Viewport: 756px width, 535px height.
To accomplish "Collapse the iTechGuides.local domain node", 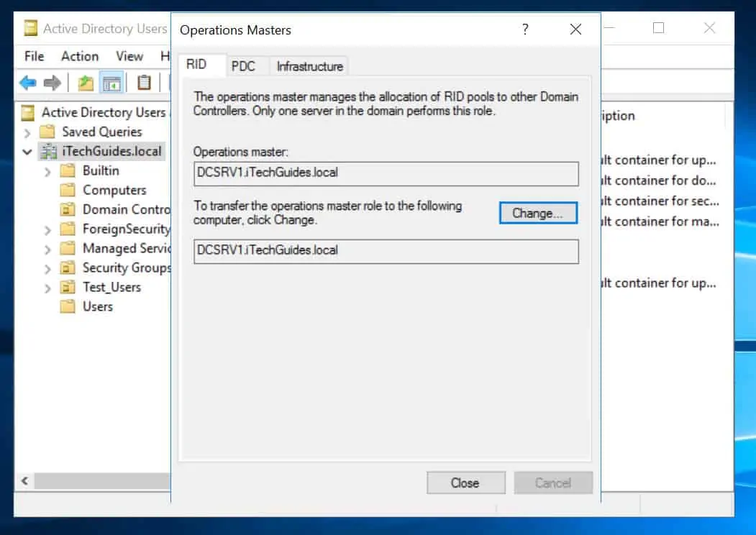I will tap(27, 152).
